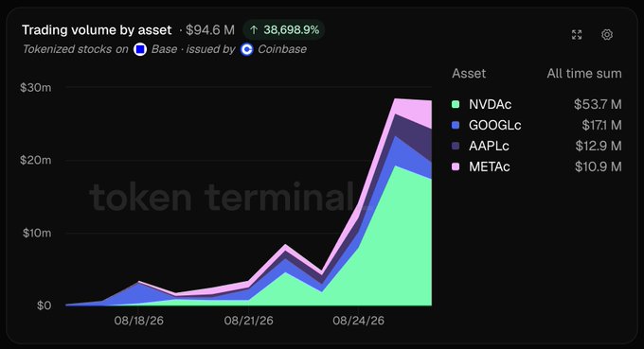Click the $0 y-axis label
This screenshot has width=644, height=349.
pos(44,305)
